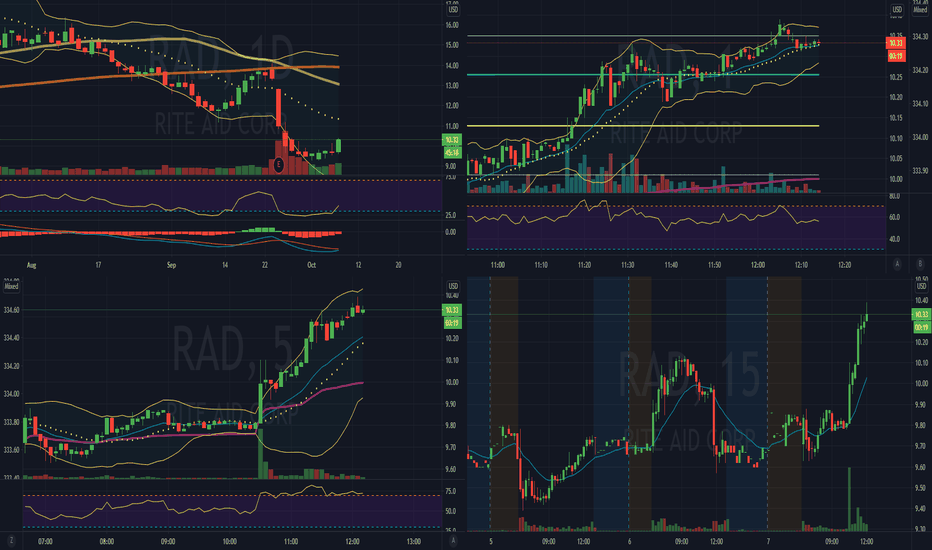Open the Mixed scale selector on the 1-minute chart
This screenshot has height=550, width=932.
920,10
